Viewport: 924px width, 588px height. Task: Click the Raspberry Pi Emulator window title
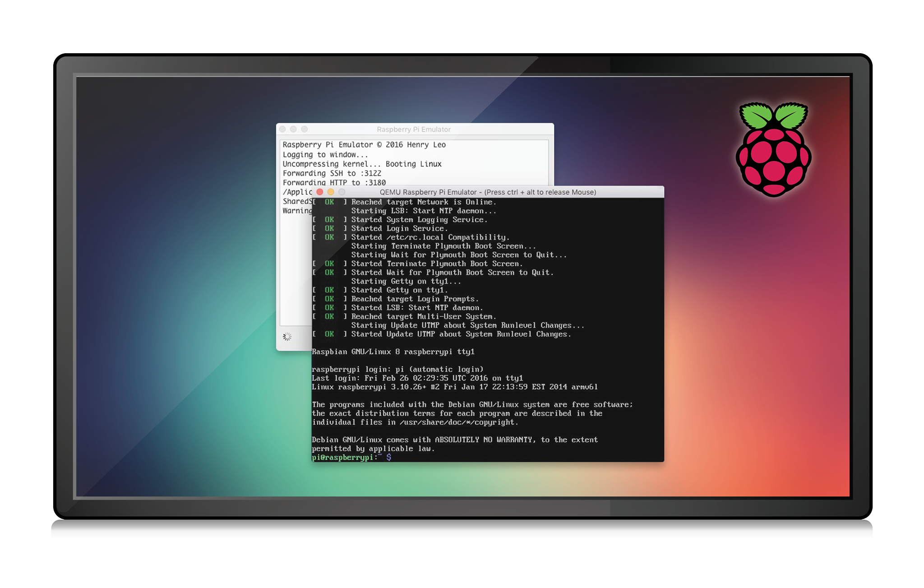coord(414,130)
